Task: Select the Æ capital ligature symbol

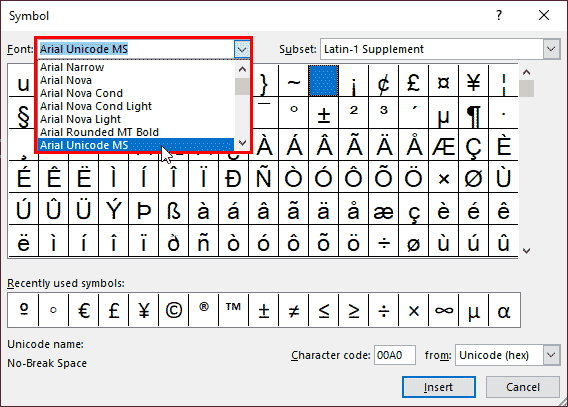Action: click(x=444, y=145)
